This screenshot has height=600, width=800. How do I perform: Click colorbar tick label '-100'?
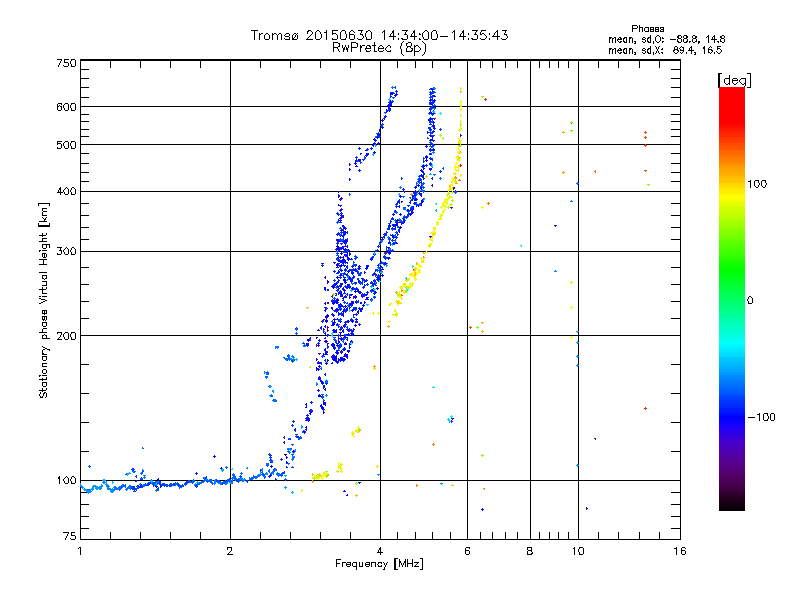(x=761, y=417)
